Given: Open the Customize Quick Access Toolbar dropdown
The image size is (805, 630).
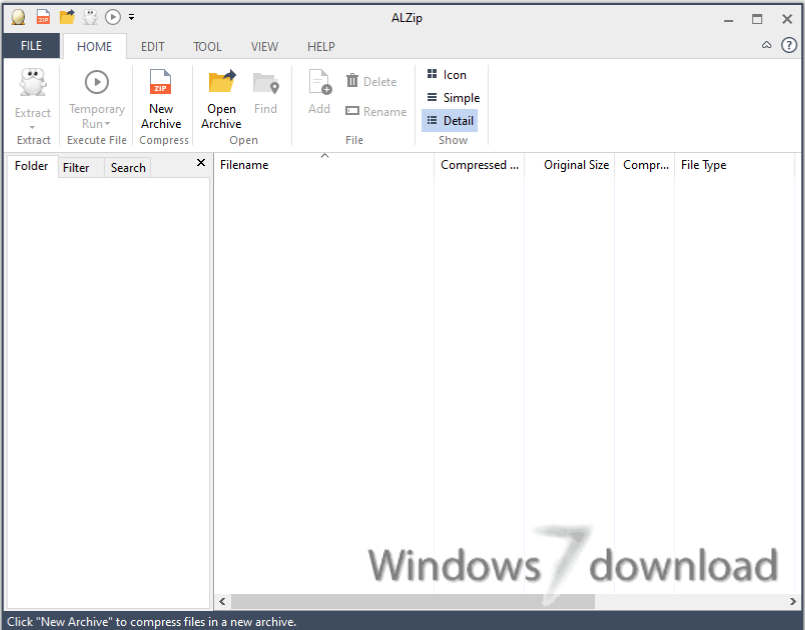Looking at the screenshot, I should click(x=131, y=17).
